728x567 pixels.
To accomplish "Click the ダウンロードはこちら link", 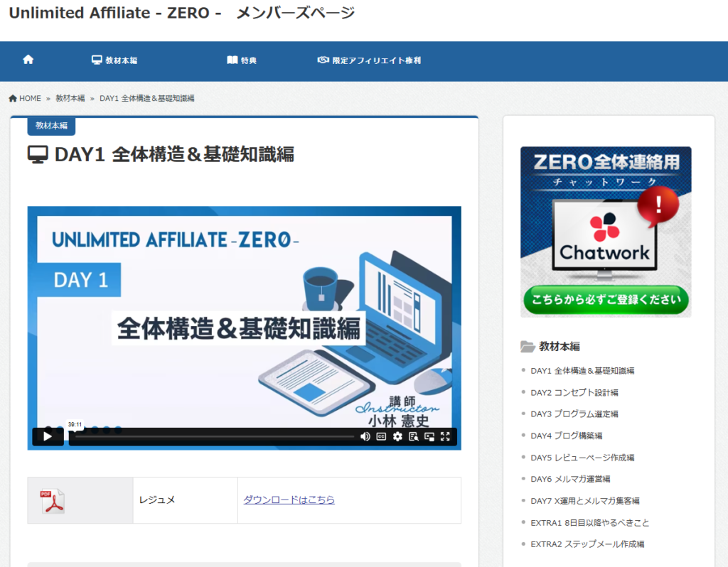I will (289, 500).
